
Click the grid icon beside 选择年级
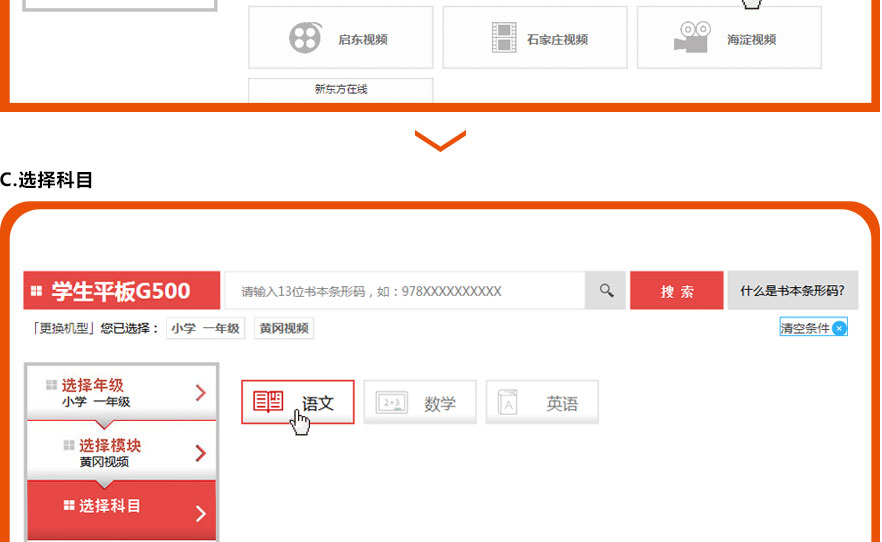[51, 385]
